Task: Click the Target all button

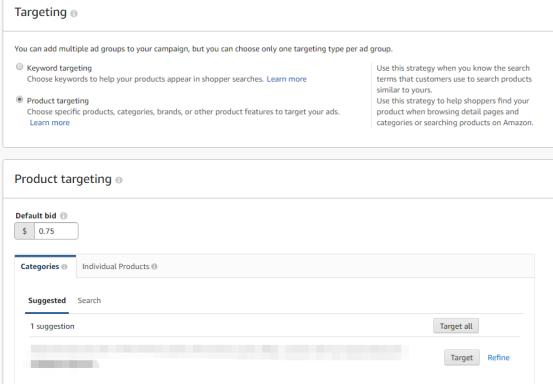Action: [456, 326]
